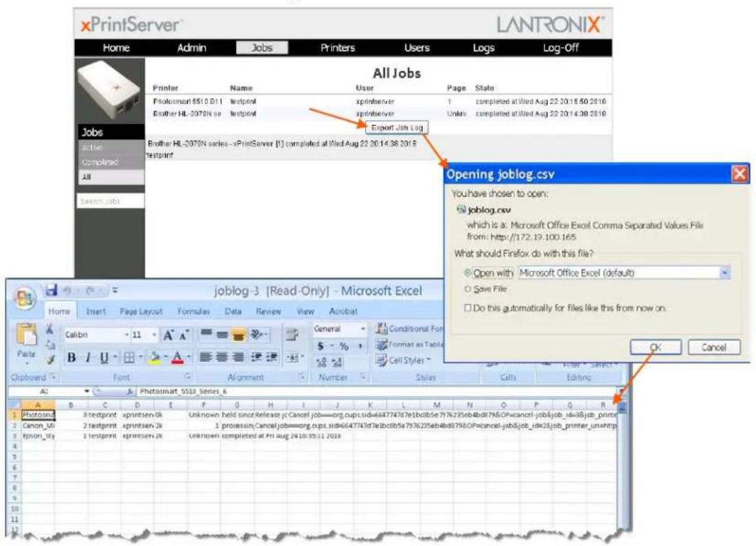Apply the Percent Style format
Screen dimensions: 756x546
(x=344, y=346)
